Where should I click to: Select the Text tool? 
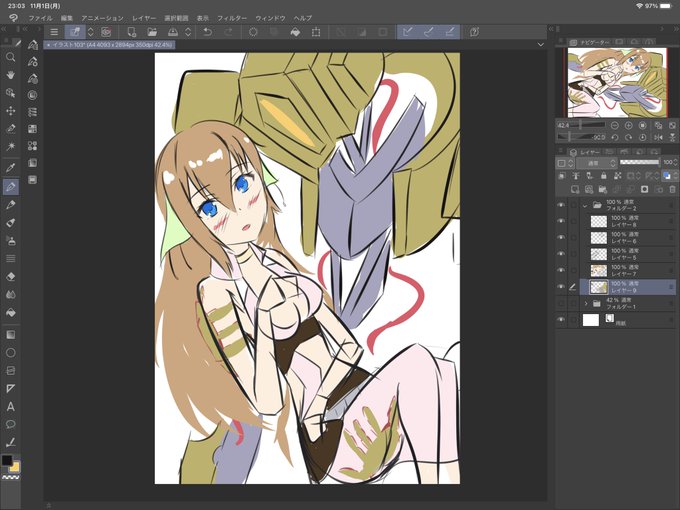tap(11, 407)
